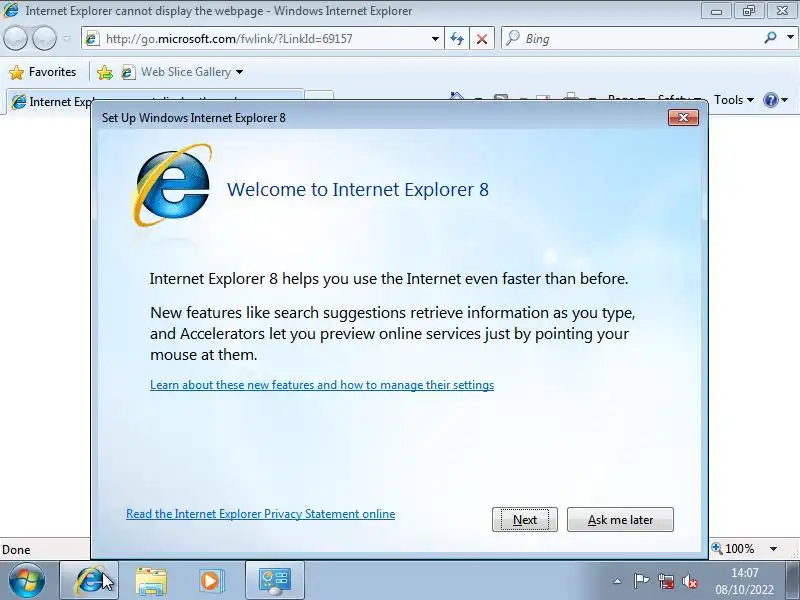Viewport: 800px width, 600px height.
Task: Show hidden tray icons arrow
Action: [x=617, y=581]
